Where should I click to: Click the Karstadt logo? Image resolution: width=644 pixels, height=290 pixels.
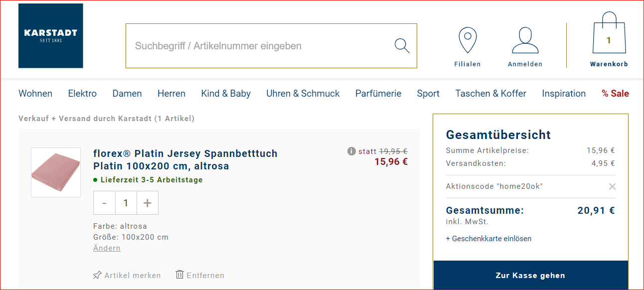[51, 36]
